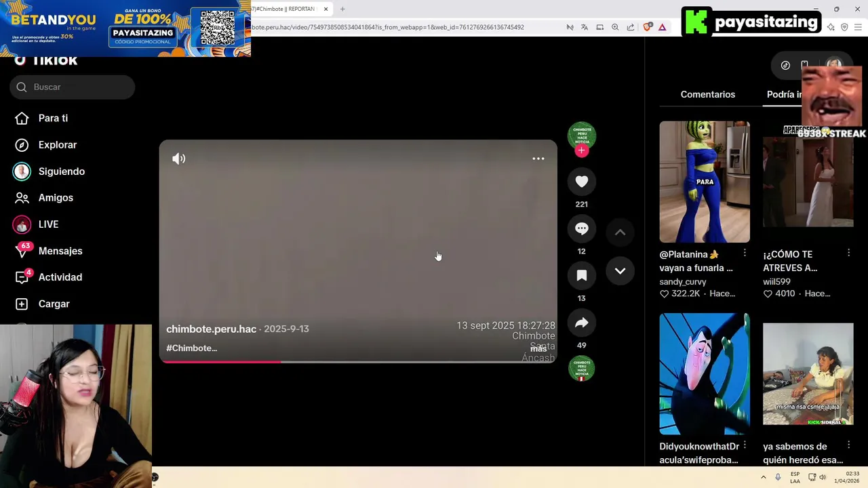Open the comments bubble showing 12
Screen dimensions: 868x488
581,228
